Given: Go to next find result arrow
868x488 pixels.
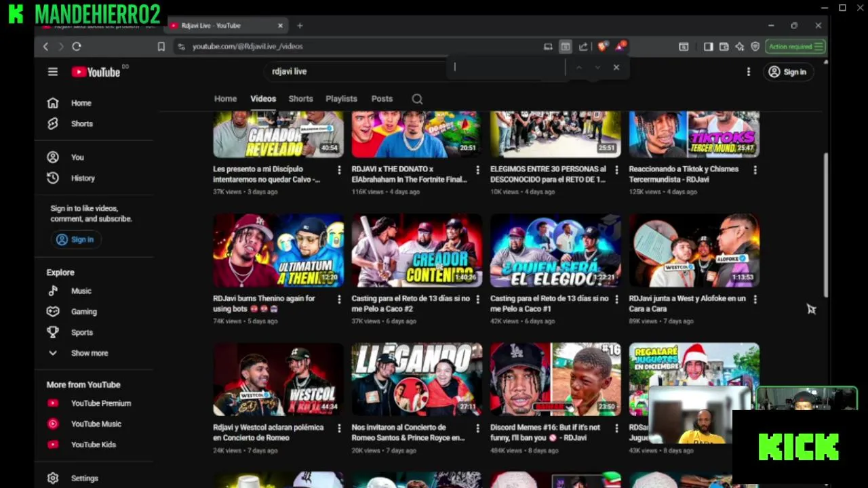Looking at the screenshot, I should 597,68.
